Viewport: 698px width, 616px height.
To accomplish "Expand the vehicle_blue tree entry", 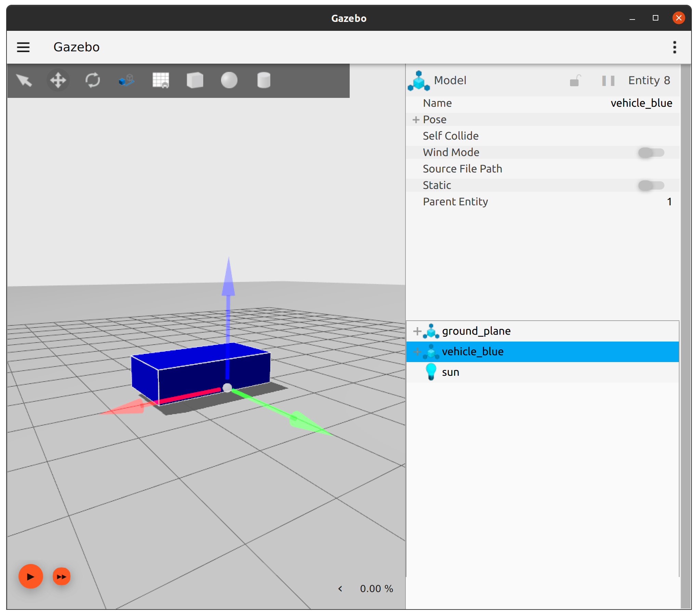I will coord(417,351).
